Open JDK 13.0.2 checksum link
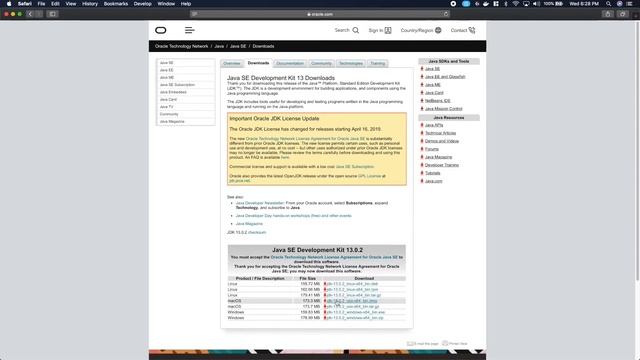The width and height of the screenshot is (640, 360). 257,233
